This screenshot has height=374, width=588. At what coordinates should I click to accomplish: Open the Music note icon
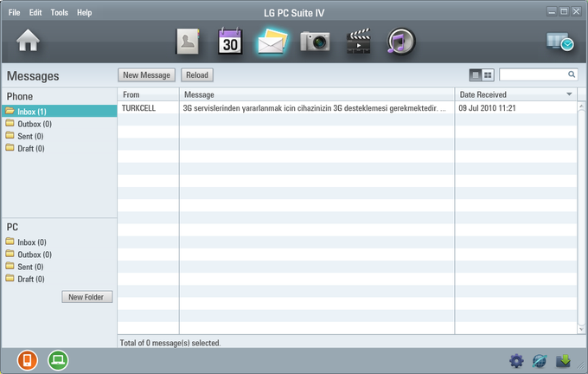click(401, 42)
